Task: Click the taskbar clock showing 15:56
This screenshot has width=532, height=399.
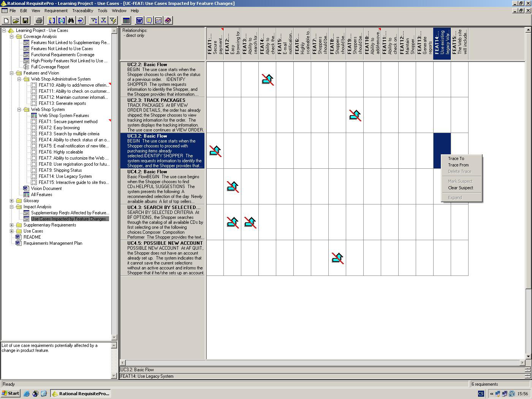Action: pos(522,394)
